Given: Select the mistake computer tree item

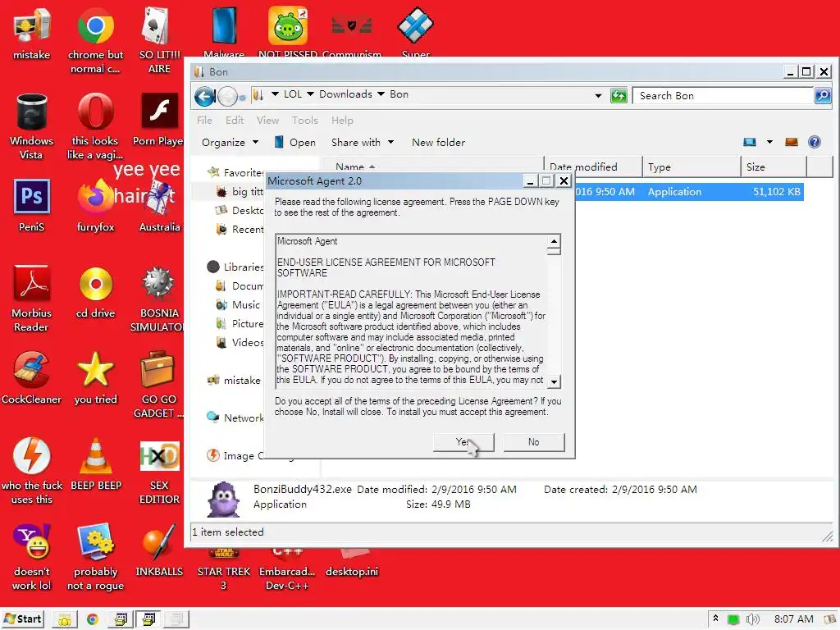Looking at the screenshot, I should click(x=234, y=381).
